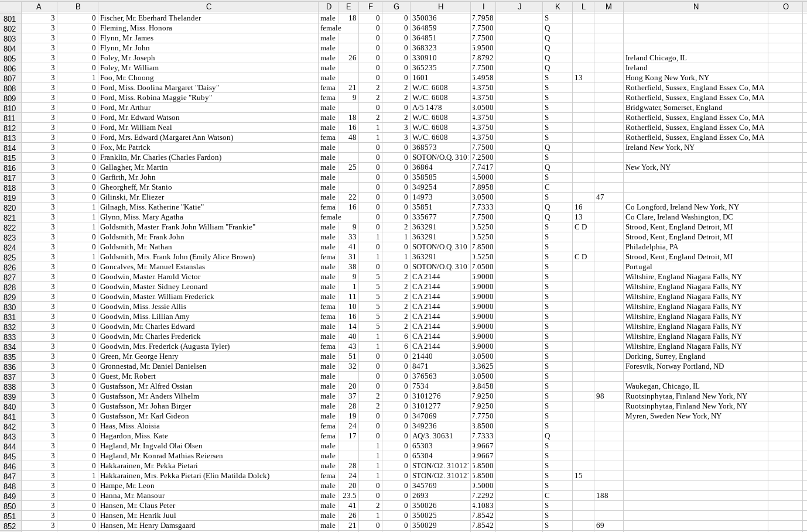
Task: Click cell 'Hong Kong New York, NY'
Action: (x=696, y=78)
